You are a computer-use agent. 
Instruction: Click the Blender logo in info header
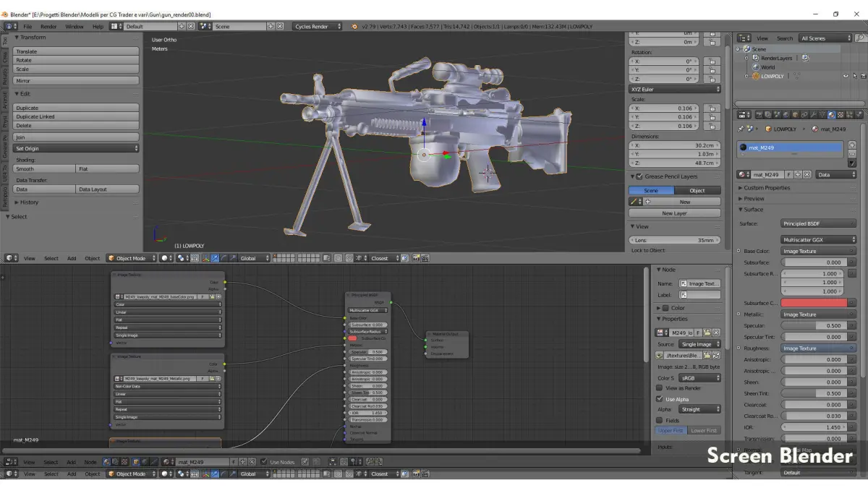[354, 27]
